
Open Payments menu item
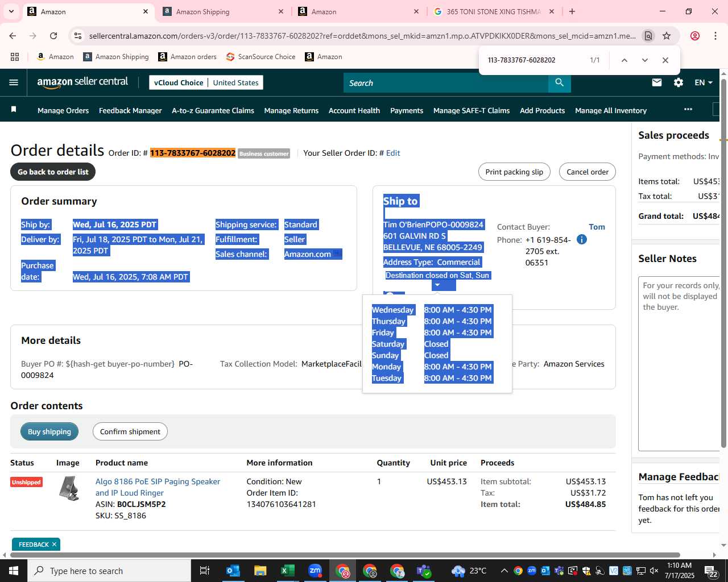click(x=407, y=110)
